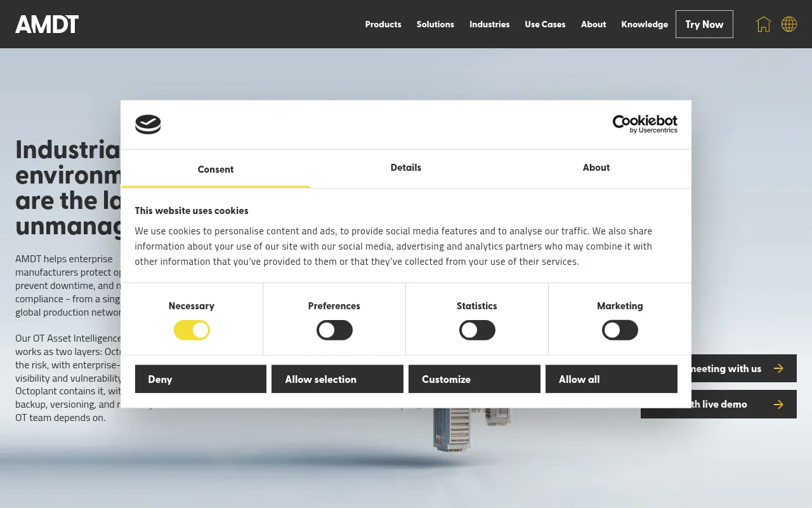The image size is (812, 508).
Task: Click the Customize cookies button
Action: (x=475, y=379)
